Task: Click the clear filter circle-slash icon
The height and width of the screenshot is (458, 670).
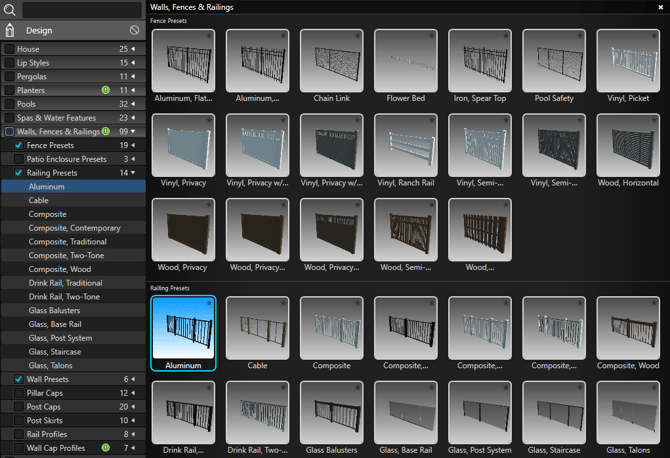Action: click(x=134, y=30)
